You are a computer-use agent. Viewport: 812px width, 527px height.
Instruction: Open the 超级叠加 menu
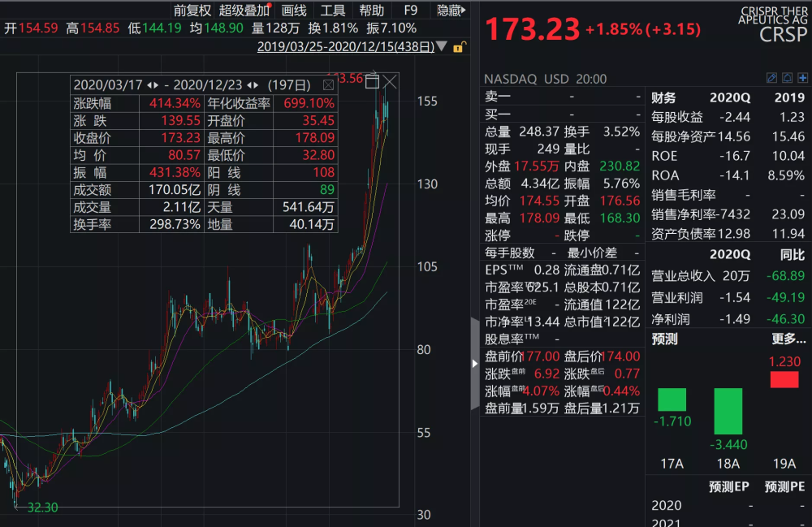click(244, 10)
